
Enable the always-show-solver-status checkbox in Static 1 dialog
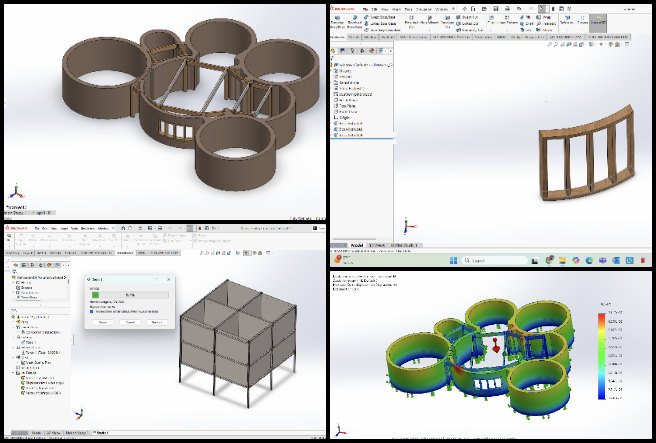coord(92,312)
